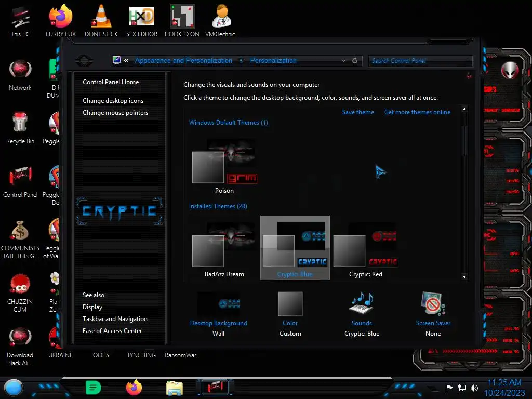This screenshot has height=399, width=532.
Task: Click the RansomWar... desktop label
Action: 182,355
